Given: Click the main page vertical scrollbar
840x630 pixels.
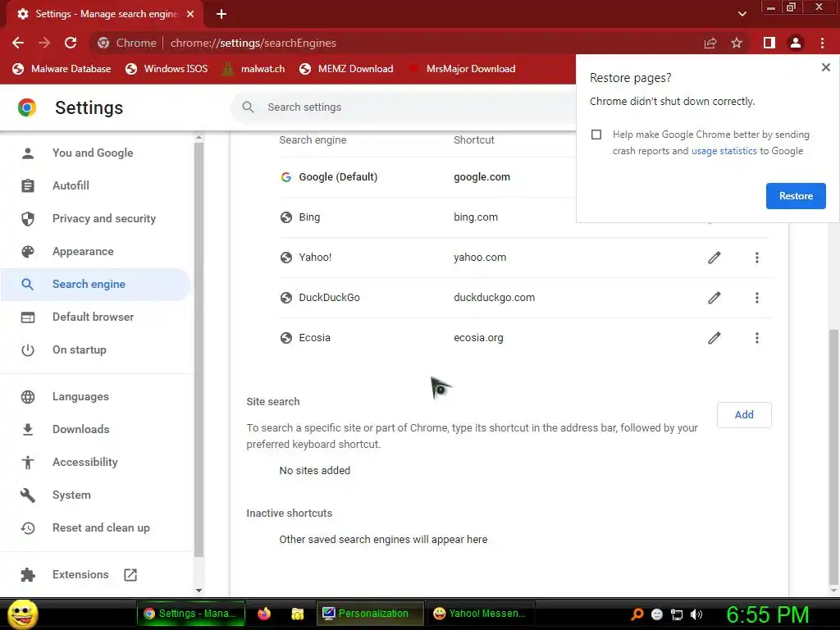Looking at the screenshot, I should pyautogui.click(x=833, y=456).
